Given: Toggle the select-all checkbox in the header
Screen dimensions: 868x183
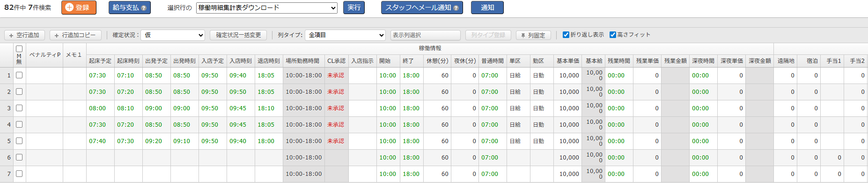Looking at the screenshot, I should (19, 49).
